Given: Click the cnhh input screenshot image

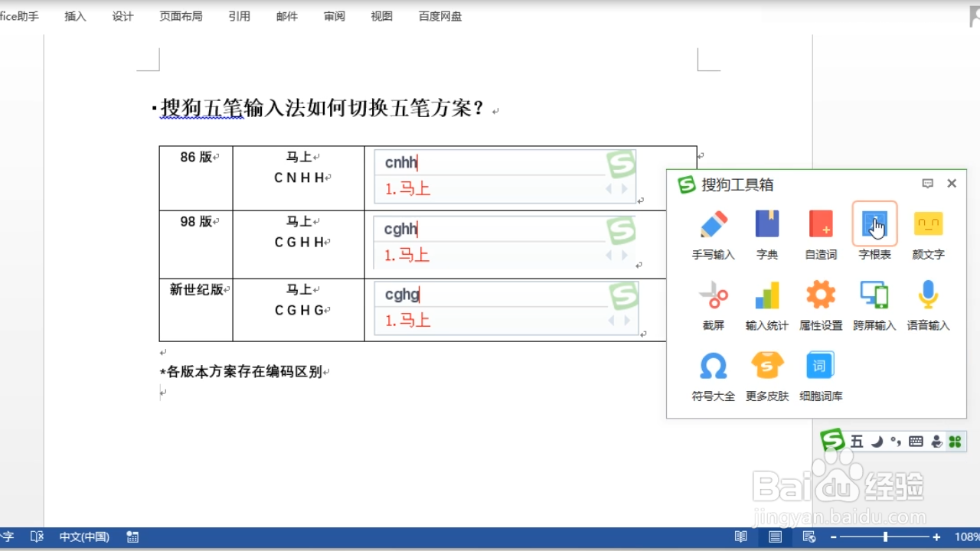Looking at the screenshot, I should pos(505,177).
